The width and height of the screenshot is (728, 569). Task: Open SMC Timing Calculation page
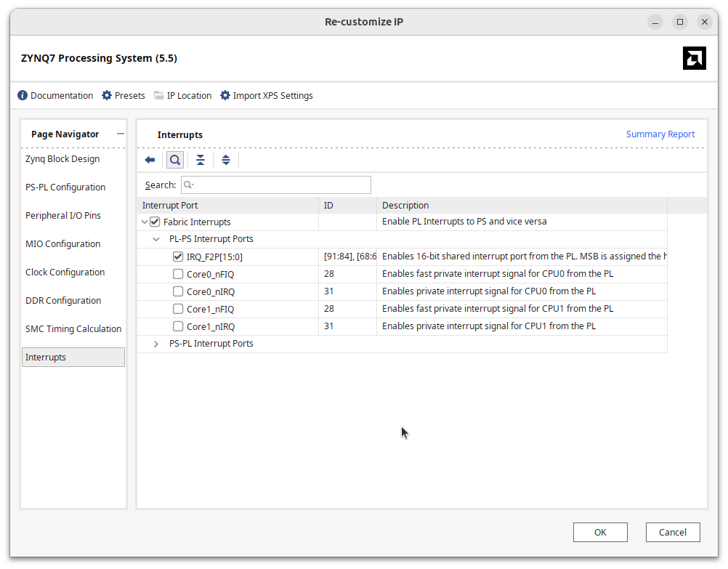73,329
